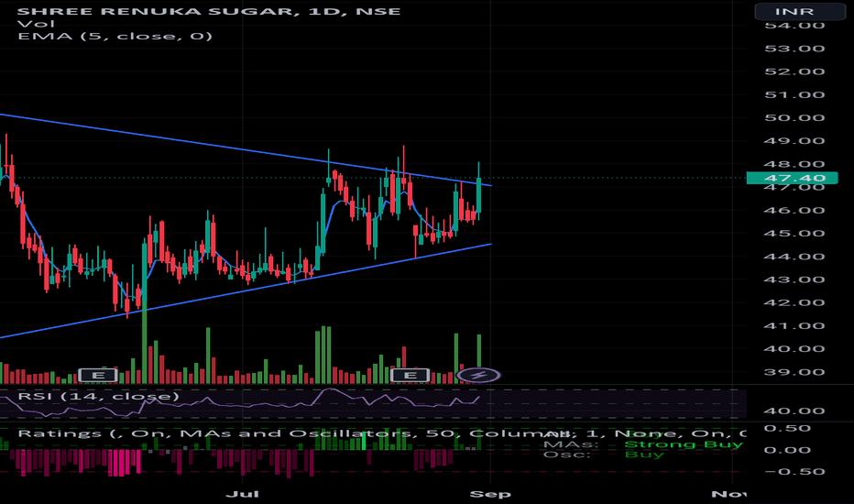Image resolution: width=854 pixels, height=504 pixels.
Task: Click the 47.40 current price label
Action: coord(792,178)
